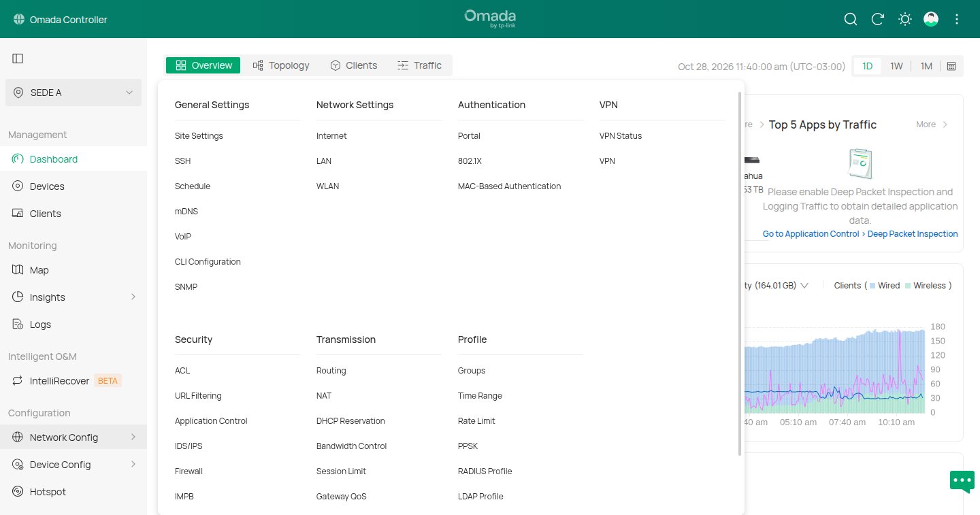Viewport: 980px width, 515px height.
Task: Switch to the Clients tab in dashboard
Action: (353, 65)
